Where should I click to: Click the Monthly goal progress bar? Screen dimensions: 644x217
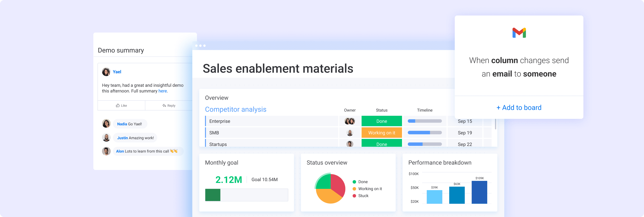(246, 195)
